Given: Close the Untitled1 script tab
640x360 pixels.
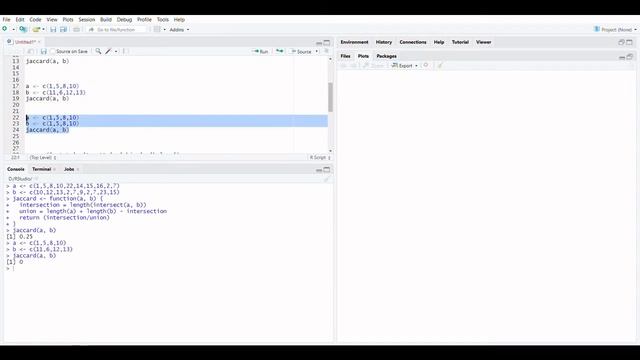Looking at the screenshot, I should [39, 42].
